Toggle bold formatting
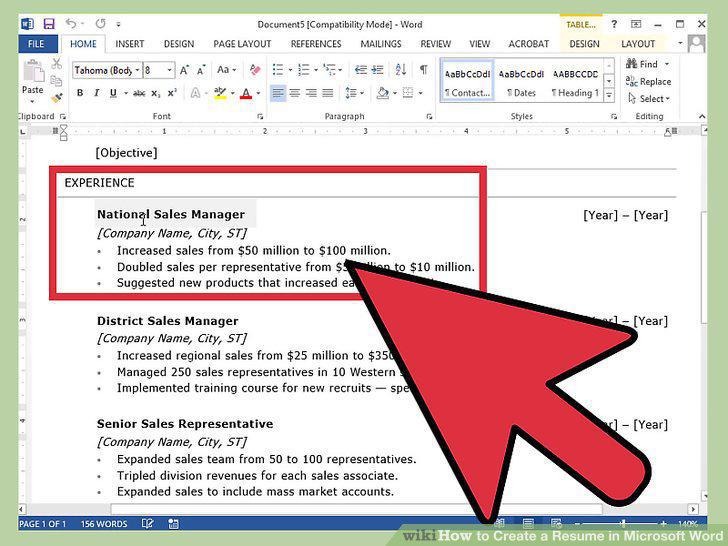728x546 pixels. (80, 93)
